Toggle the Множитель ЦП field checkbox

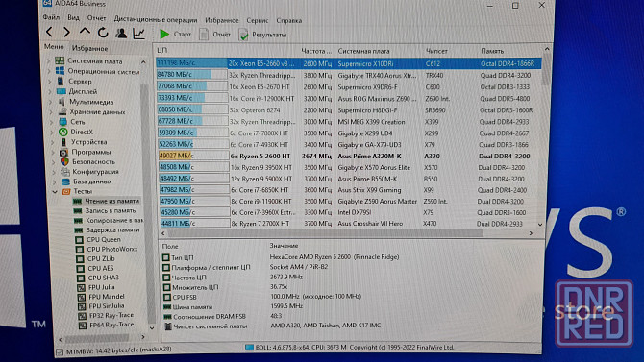click(x=166, y=287)
